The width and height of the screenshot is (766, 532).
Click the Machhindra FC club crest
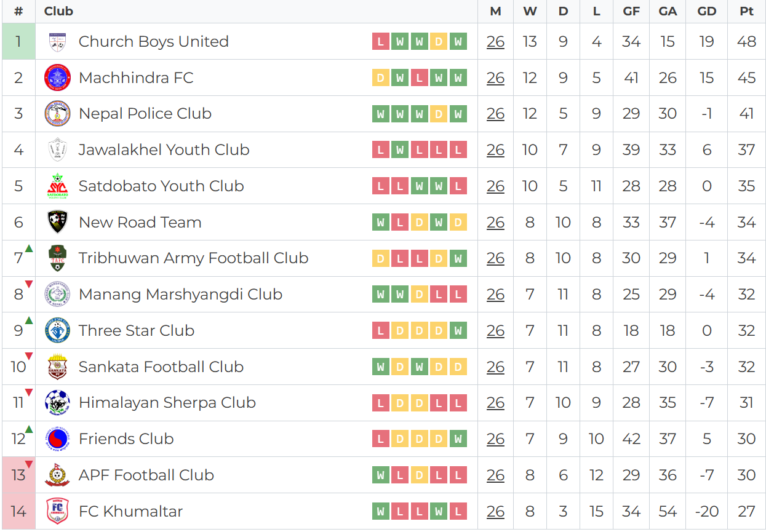tap(57, 78)
